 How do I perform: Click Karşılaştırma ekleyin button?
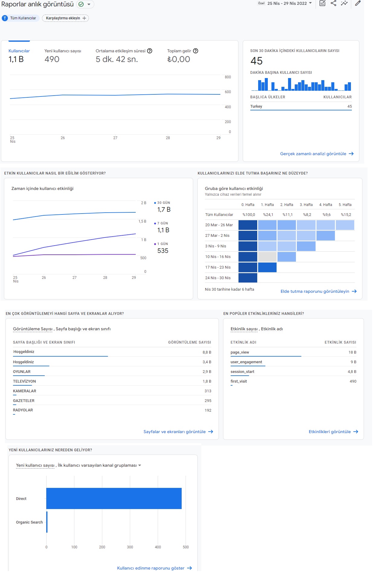click(66, 18)
